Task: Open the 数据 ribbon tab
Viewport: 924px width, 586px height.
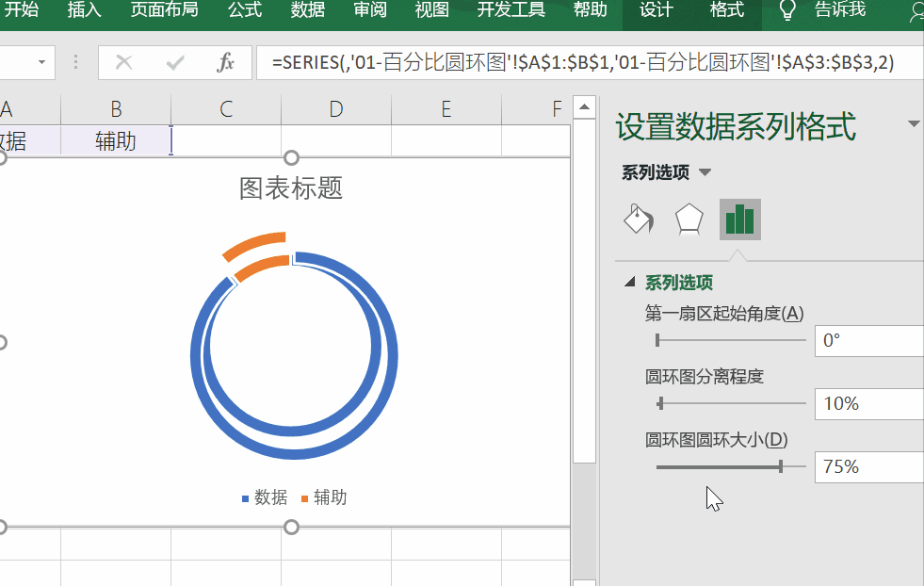Action: click(x=308, y=9)
